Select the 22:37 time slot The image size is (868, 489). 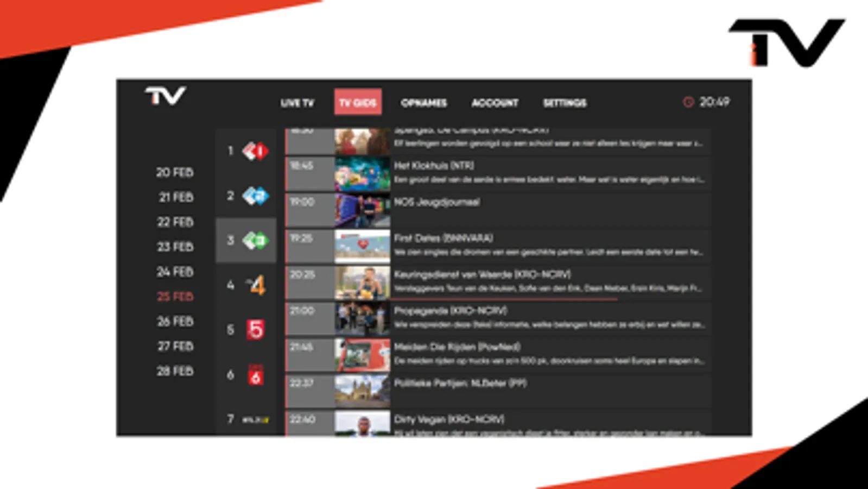tap(310, 391)
